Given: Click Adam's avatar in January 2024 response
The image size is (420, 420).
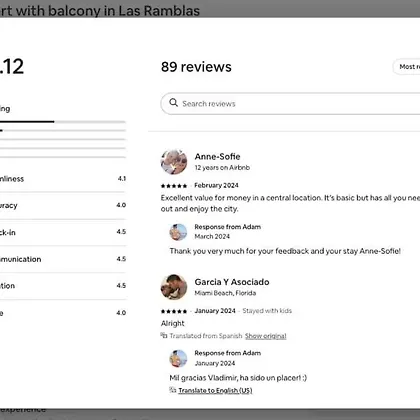Looking at the screenshot, I should 178,358.
